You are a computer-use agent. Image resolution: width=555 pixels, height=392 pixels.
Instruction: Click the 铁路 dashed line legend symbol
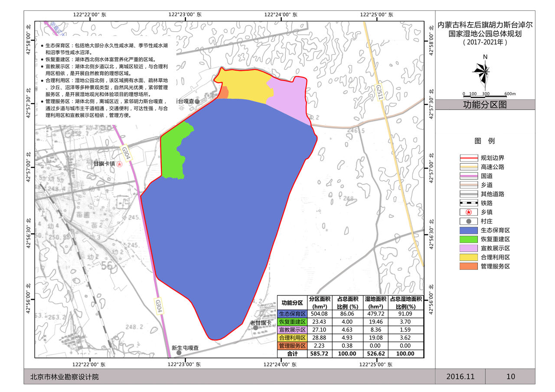[469, 203]
